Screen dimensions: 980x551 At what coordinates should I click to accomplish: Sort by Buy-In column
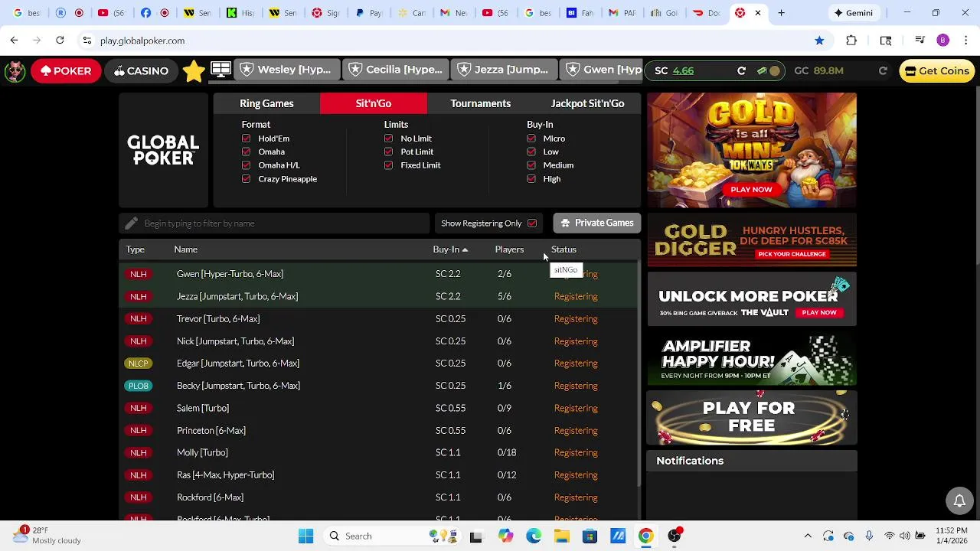[450, 249]
